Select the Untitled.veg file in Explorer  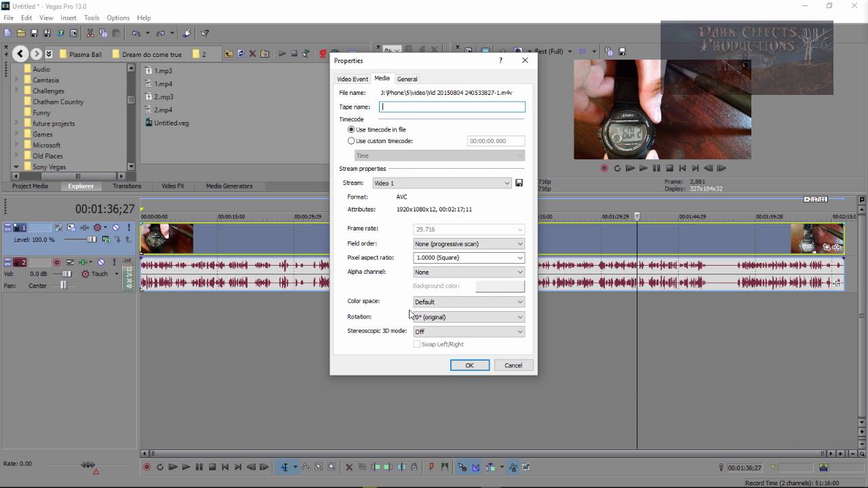(167, 123)
